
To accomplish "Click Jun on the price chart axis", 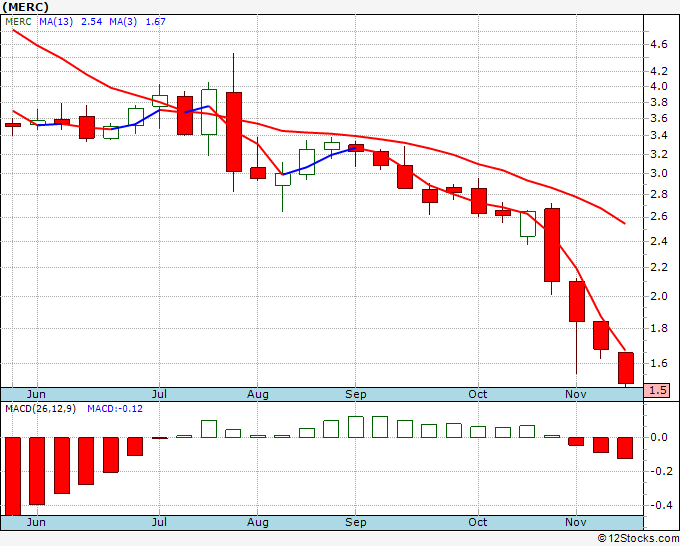I will pyautogui.click(x=36, y=394).
